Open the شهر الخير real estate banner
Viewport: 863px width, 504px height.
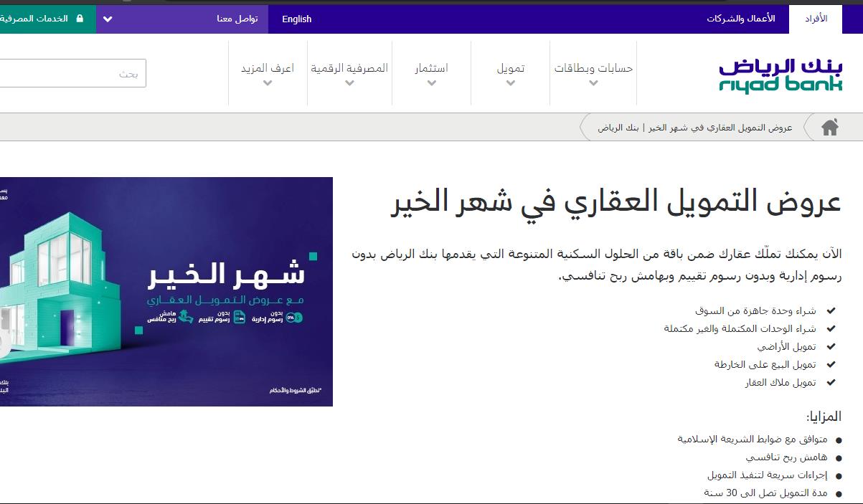click(166, 292)
